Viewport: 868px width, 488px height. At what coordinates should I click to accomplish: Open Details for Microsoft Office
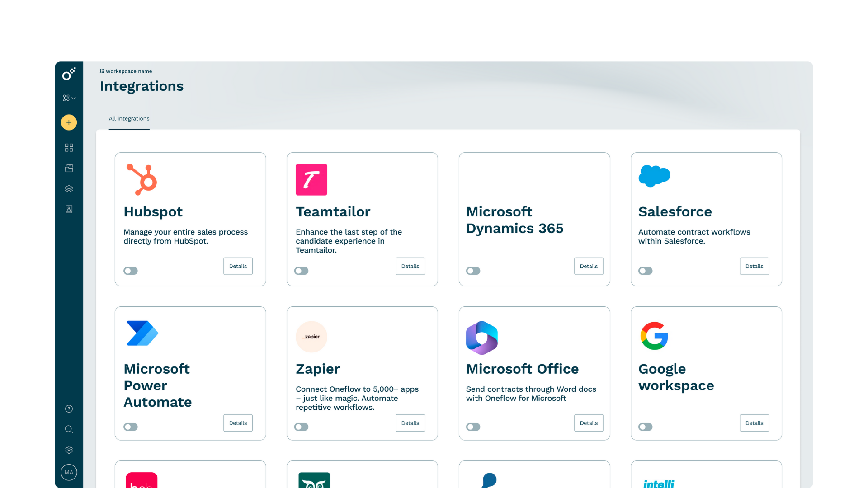(589, 423)
